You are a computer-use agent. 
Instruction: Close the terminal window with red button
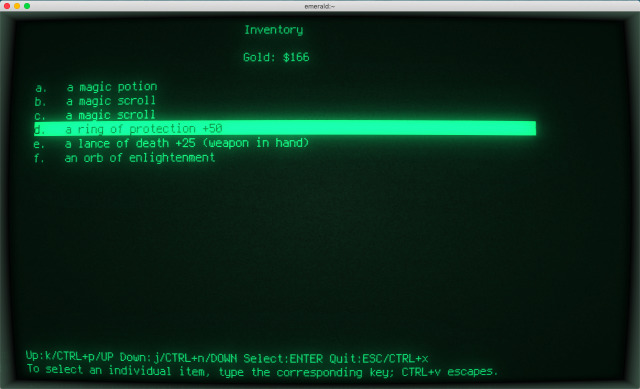tap(7, 6)
